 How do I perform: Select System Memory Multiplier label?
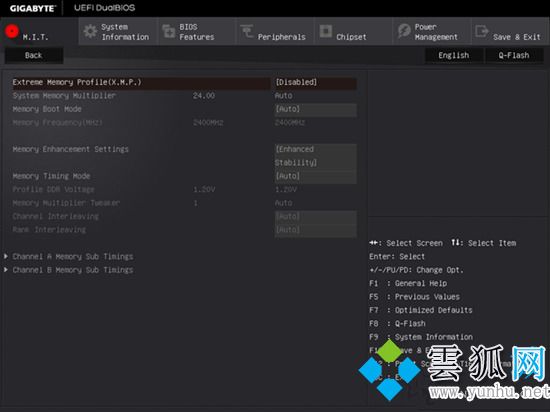64,96
